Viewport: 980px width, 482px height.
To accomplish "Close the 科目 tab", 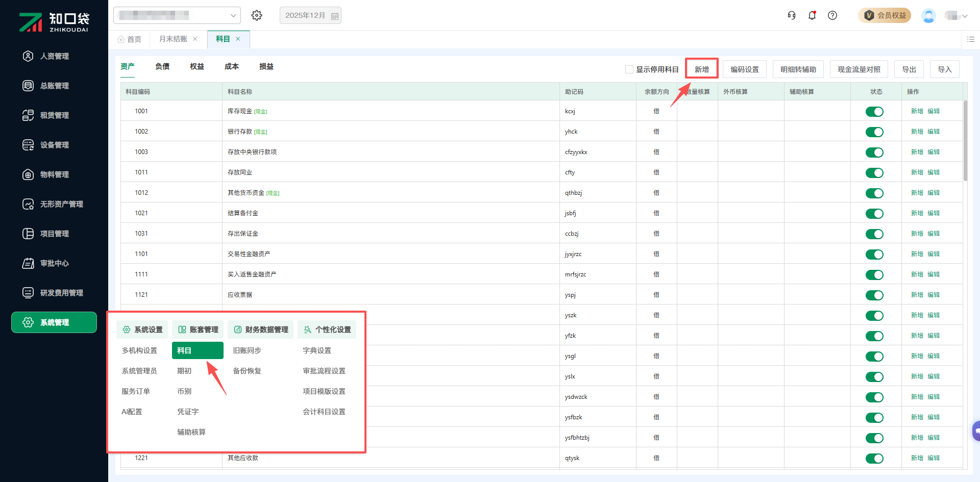I will coord(238,39).
